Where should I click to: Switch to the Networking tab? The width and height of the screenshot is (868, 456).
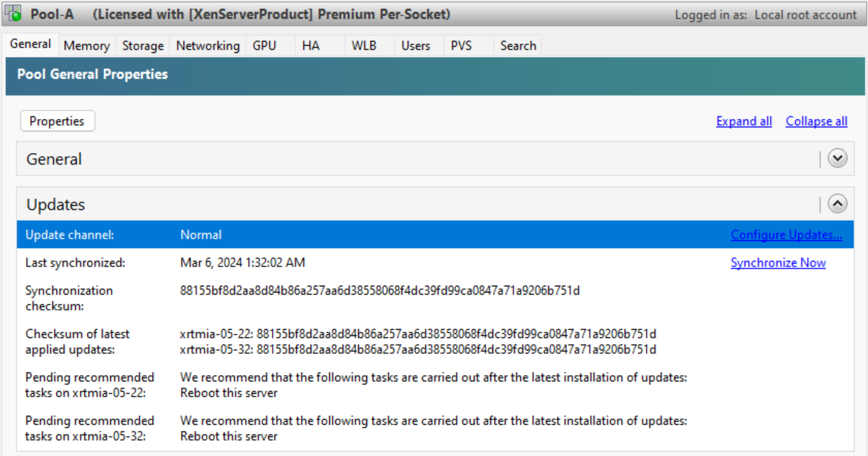pyautogui.click(x=208, y=45)
